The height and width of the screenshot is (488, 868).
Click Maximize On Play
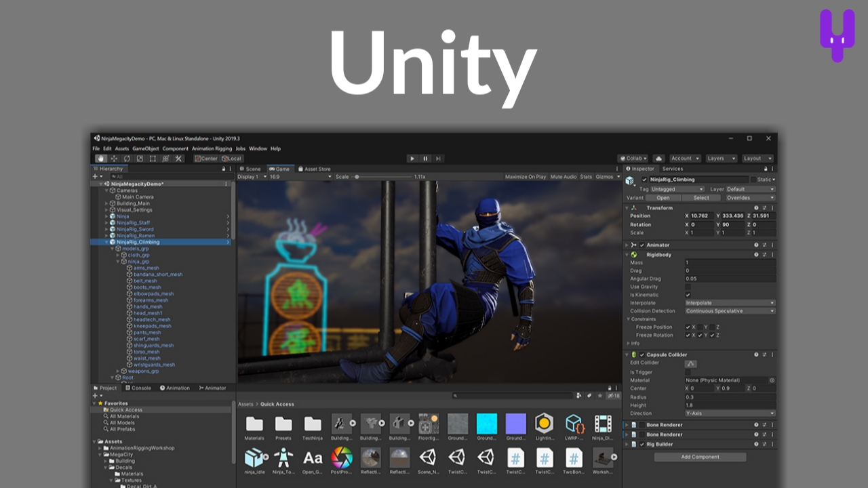coord(526,177)
